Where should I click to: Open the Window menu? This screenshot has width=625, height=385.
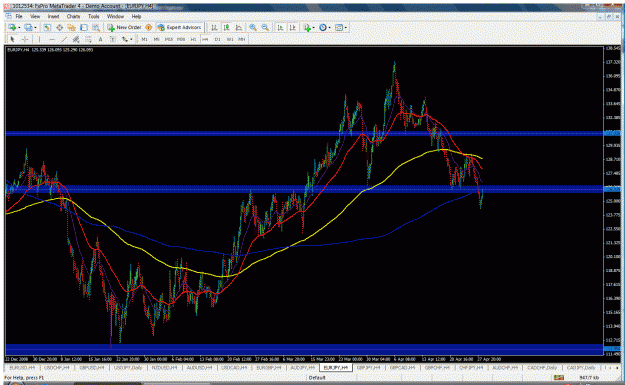(x=115, y=16)
